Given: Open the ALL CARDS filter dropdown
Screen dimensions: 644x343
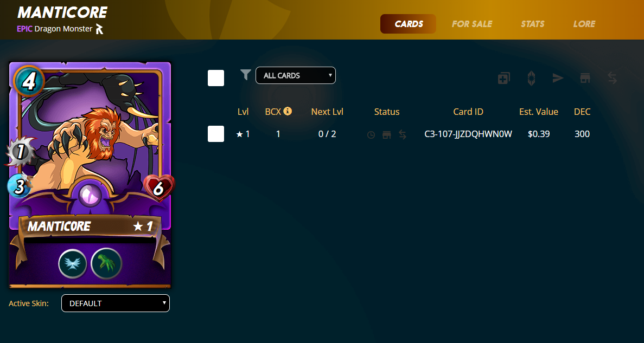Looking at the screenshot, I should (x=296, y=75).
